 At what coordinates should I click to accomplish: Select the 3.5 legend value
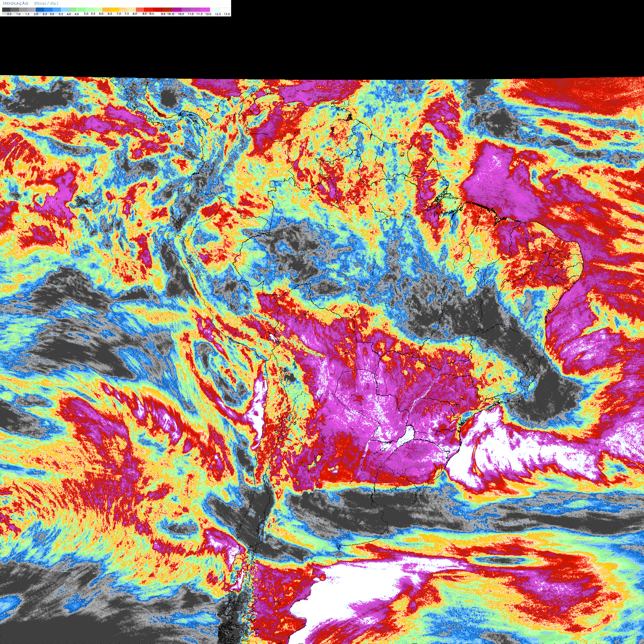[x=61, y=14]
